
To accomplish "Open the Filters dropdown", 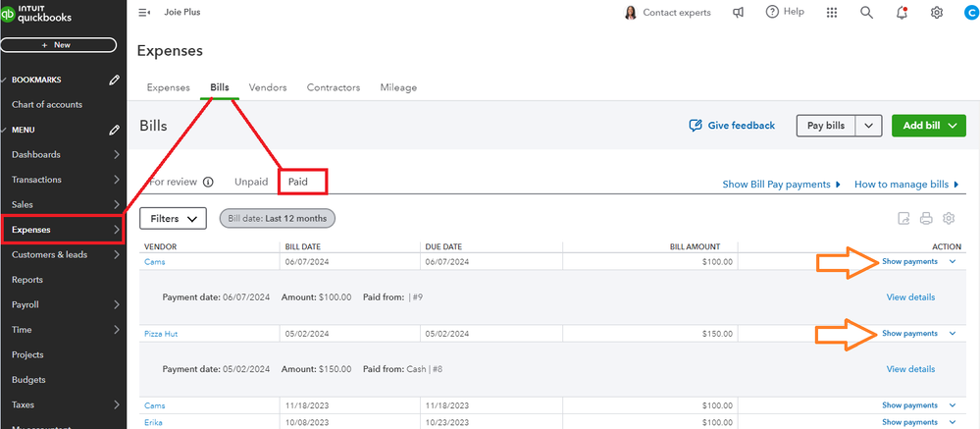I will coord(173,218).
